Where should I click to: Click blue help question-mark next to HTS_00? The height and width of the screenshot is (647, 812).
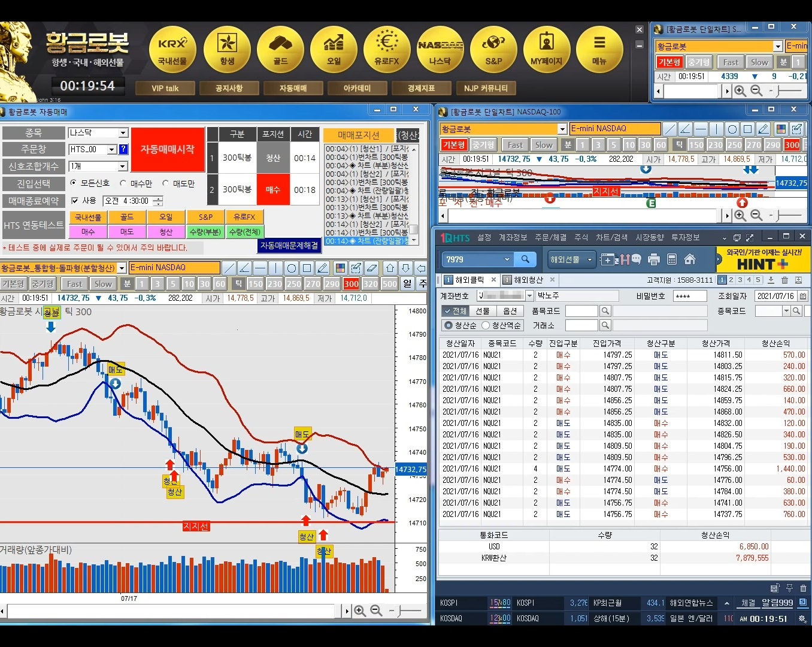coord(123,149)
